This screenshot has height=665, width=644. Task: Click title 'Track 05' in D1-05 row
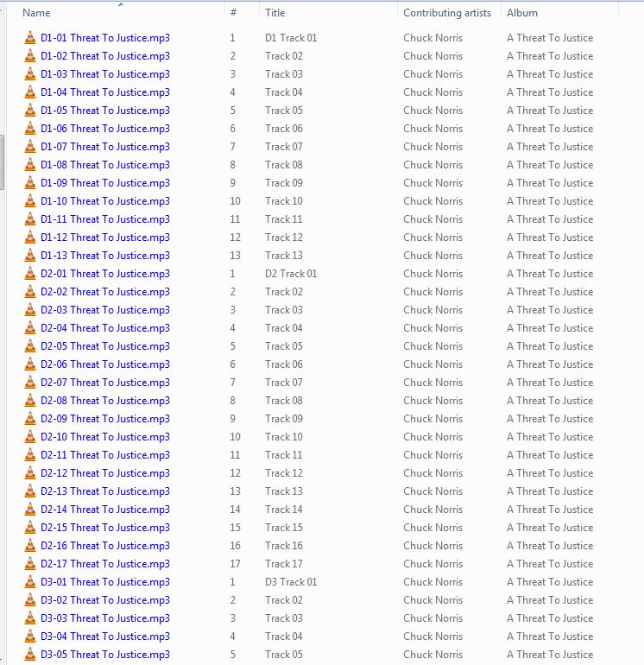coord(284,111)
